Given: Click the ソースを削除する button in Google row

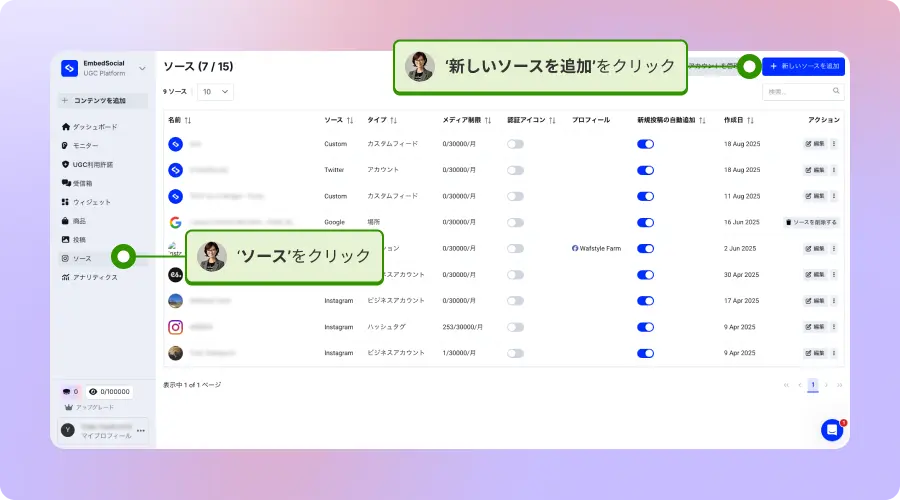Looking at the screenshot, I should click(811, 222).
